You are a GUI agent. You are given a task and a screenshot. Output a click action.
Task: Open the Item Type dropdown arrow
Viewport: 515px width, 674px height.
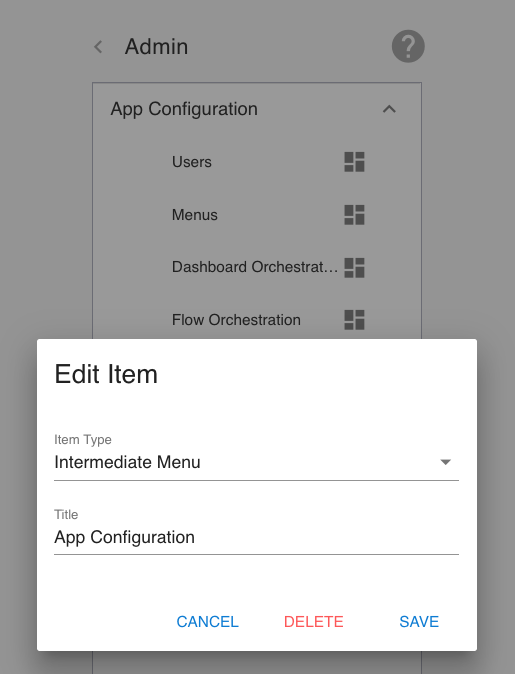coord(445,462)
